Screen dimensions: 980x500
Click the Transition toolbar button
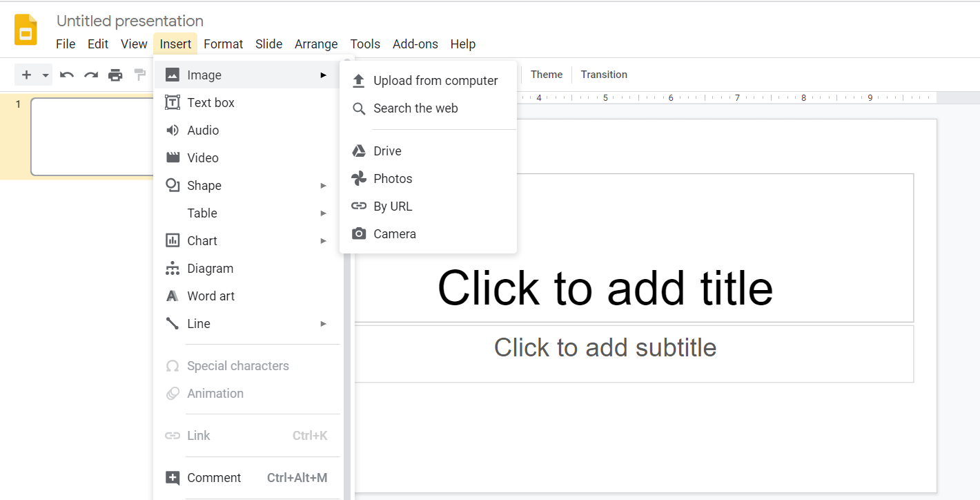click(604, 75)
